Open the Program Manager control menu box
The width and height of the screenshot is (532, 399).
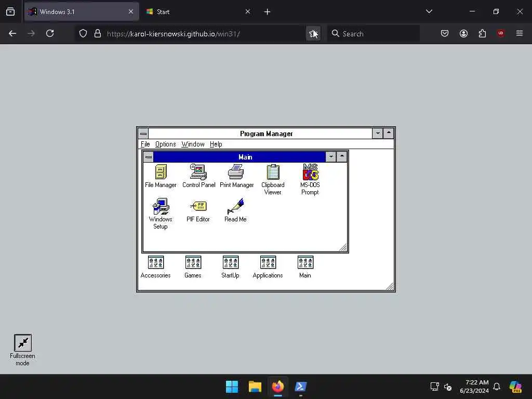pos(143,134)
